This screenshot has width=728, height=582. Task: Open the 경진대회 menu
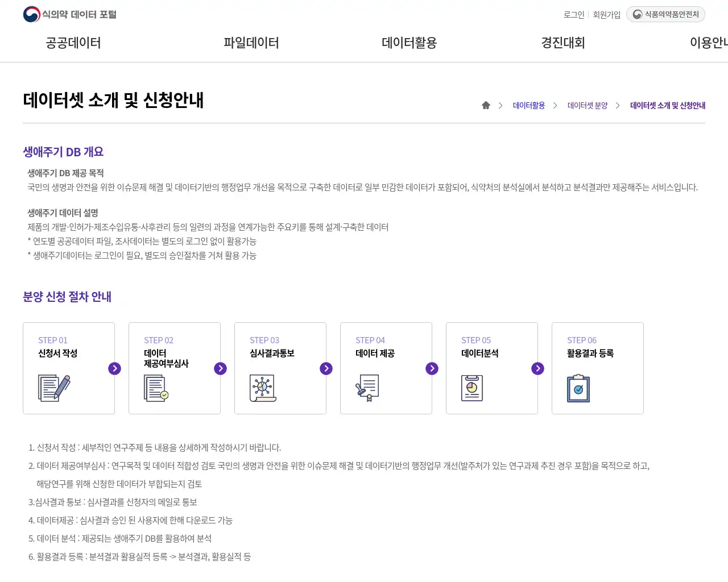pyautogui.click(x=563, y=43)
